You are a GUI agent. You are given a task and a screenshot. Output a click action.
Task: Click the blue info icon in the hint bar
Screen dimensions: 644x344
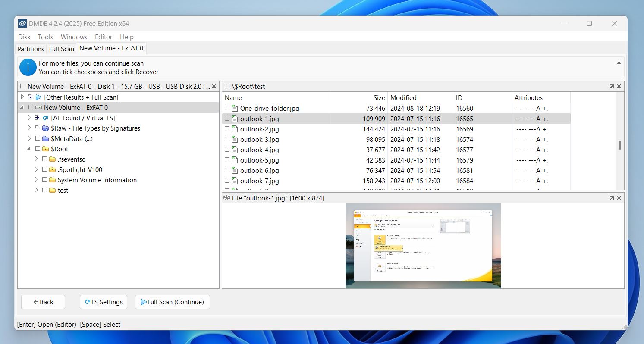[x=28, y=68]
